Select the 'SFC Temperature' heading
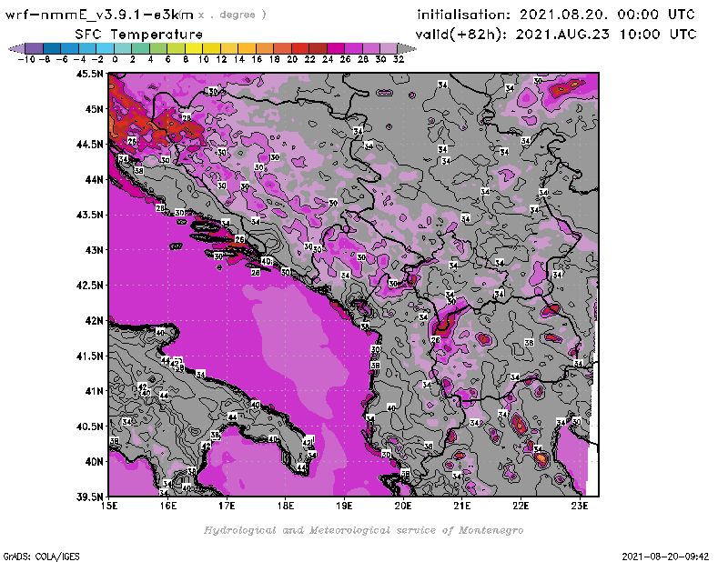Screen dimensions: 728x562 pos(139,35)
